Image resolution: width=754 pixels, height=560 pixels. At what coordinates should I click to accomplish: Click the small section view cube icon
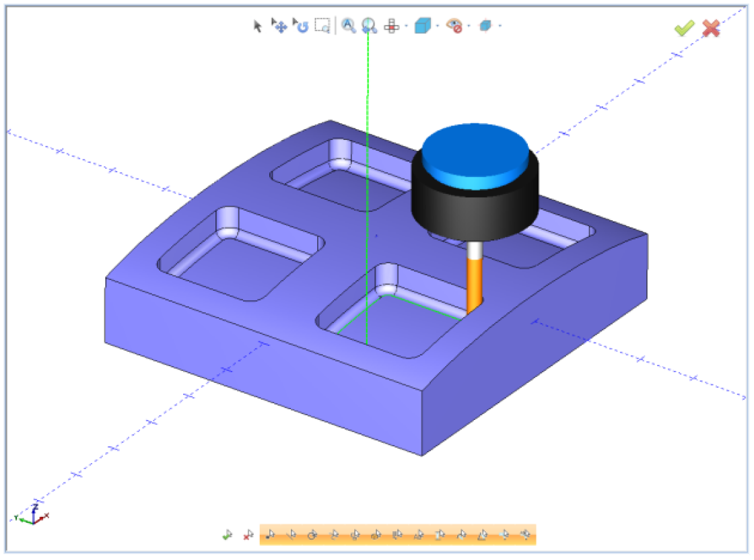click(x=485, y=26)
